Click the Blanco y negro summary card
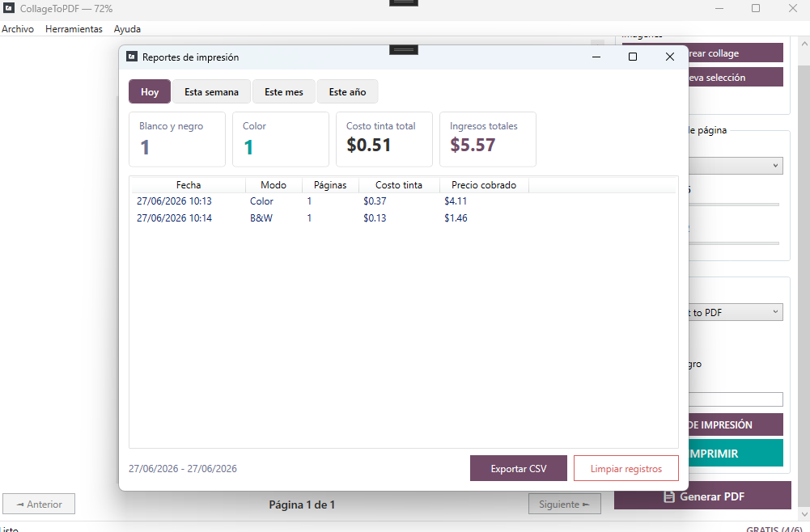This screenshot has height=532, width=810. coord(177,139)
